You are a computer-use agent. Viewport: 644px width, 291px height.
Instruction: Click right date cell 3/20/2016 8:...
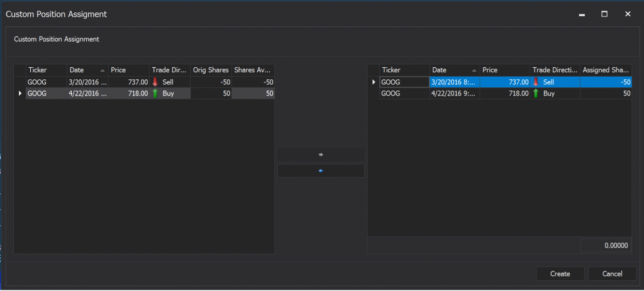455,82
